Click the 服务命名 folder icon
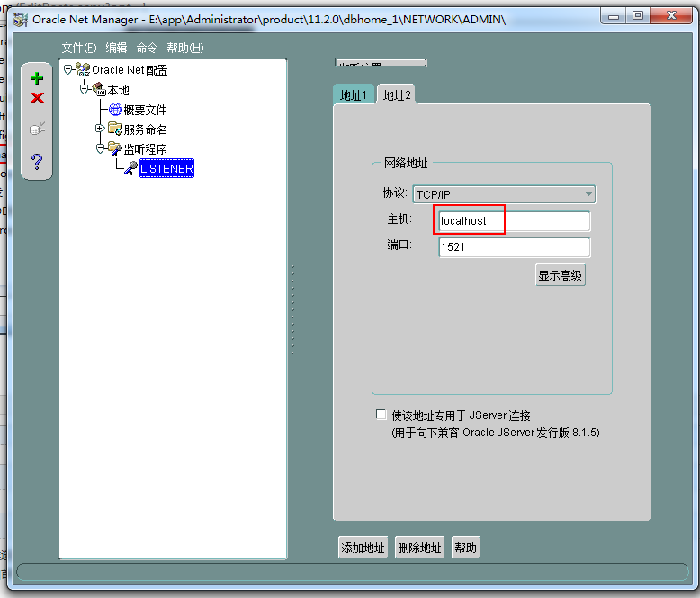700x598 pixels. 115,129
